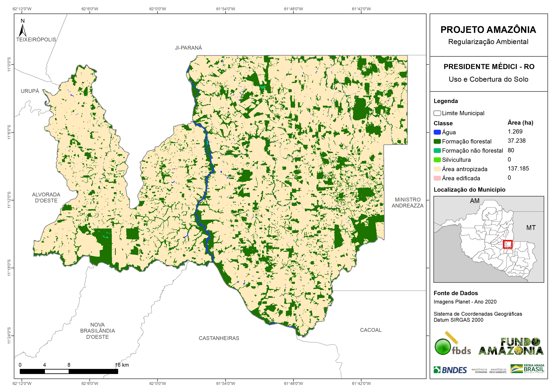
Task: Click the Formação não florestal swatch
Action: click(437, 150)
